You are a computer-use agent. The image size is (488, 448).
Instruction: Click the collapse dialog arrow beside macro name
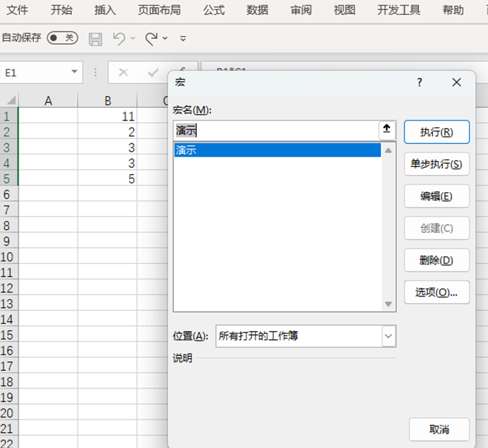pyautogui.click(x=387, y=130)
